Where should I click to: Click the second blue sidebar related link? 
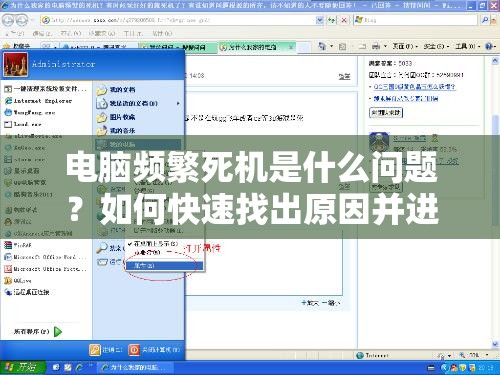406,98
